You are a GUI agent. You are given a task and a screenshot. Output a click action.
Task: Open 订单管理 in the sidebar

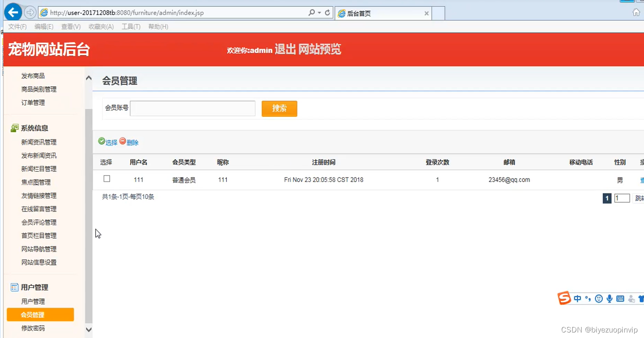(x=33, y=102)
